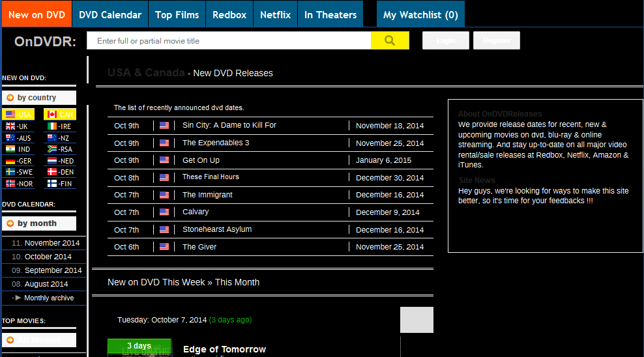
Task: Open The Giver movie link
Action: [199, 247]
